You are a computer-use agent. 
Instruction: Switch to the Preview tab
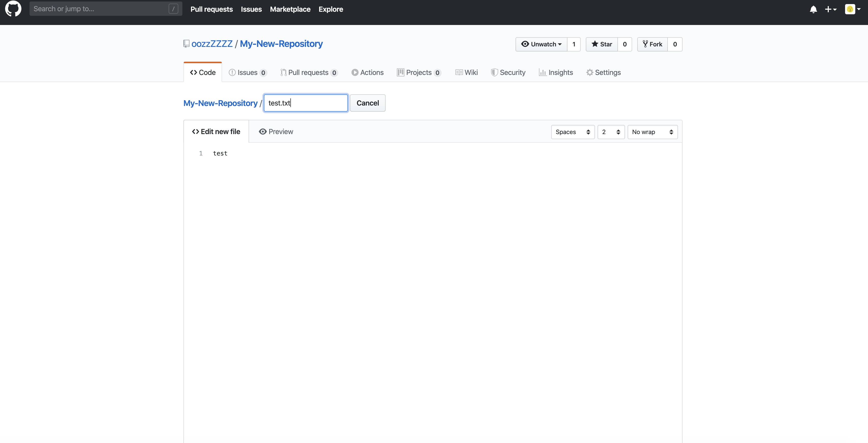point(276,132)
